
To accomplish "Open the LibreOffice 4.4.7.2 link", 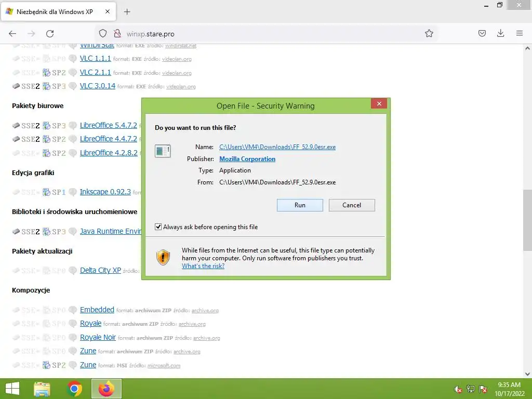I will click(108, 139).
